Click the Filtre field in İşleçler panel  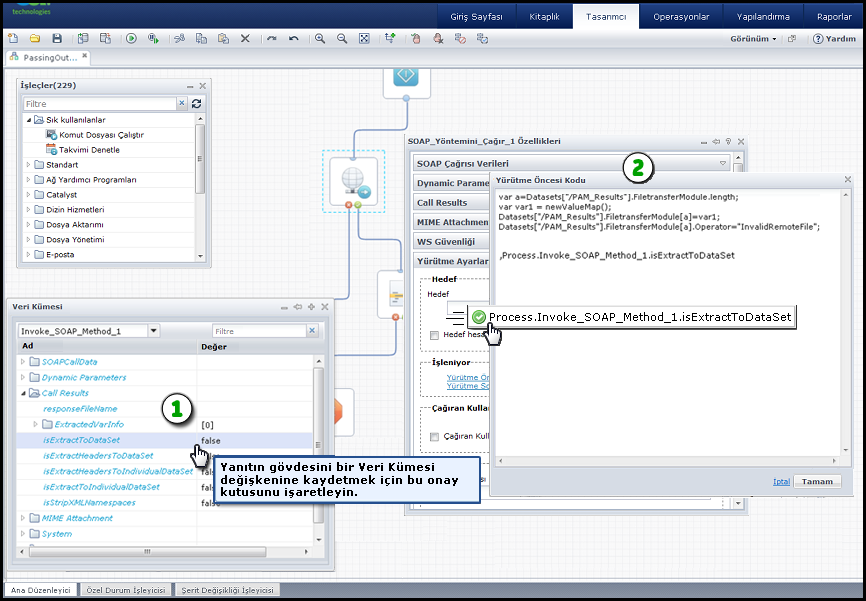(x=98, y=103)
